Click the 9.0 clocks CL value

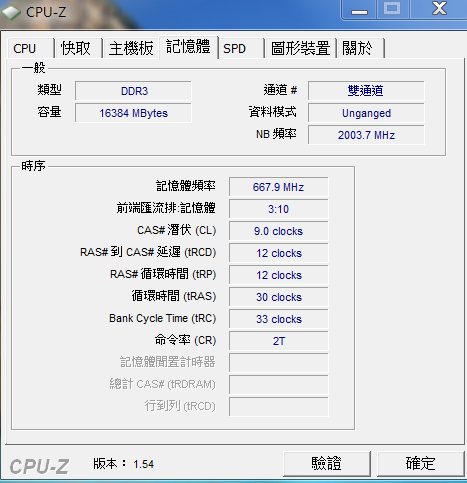point(279,231)
